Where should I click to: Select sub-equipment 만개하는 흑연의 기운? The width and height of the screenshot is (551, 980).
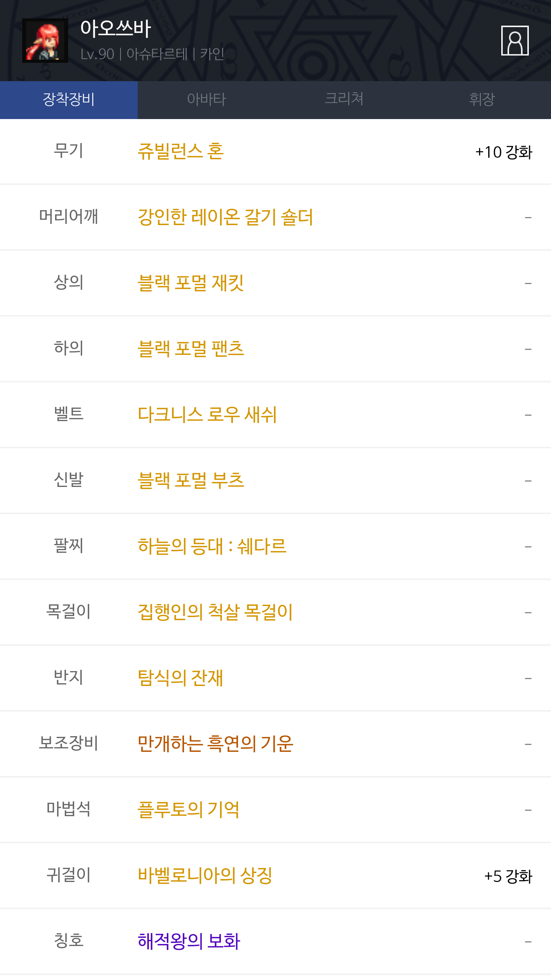point(215,744)
